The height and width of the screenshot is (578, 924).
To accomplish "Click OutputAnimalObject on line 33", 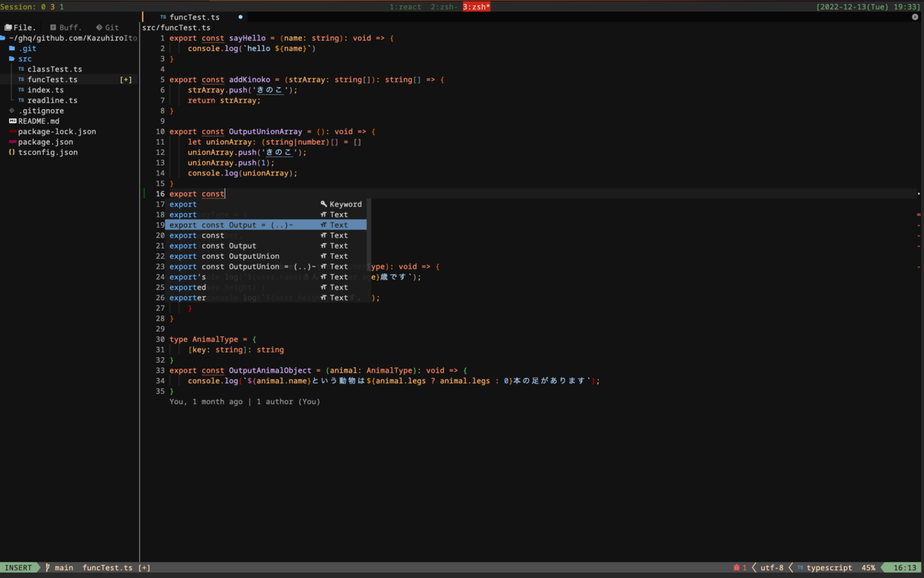I will point(269,370).
